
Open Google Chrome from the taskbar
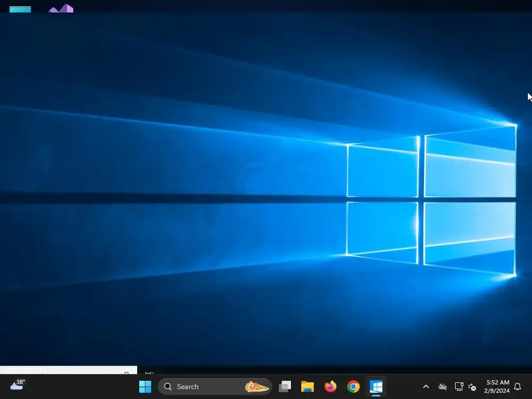[353, 387]
